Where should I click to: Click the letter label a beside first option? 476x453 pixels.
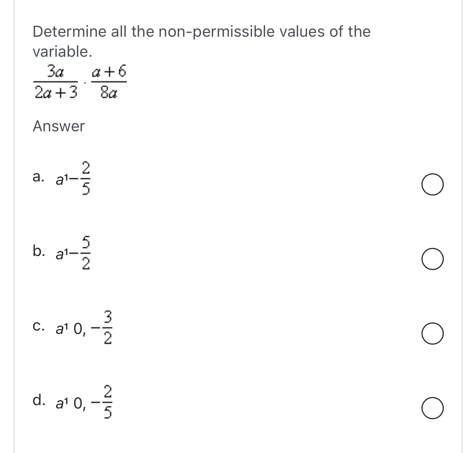point(38,177)
